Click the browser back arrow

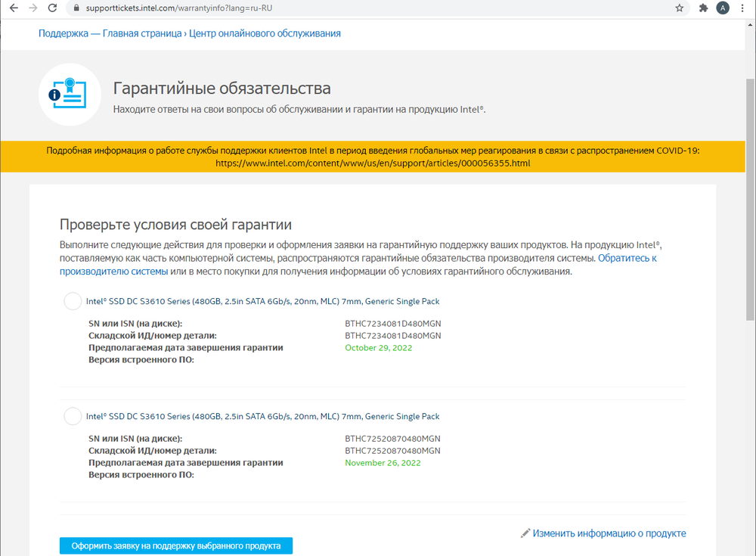[x=14, y=8]
